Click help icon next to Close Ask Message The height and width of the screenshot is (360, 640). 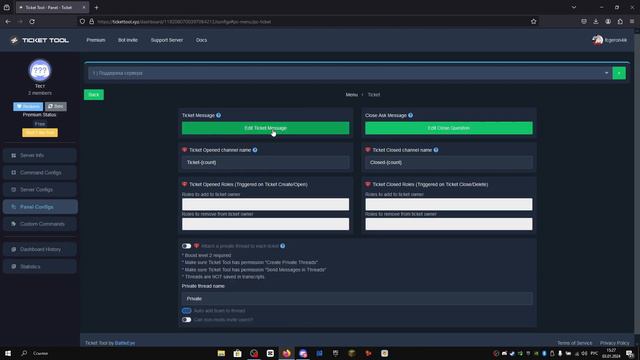[411, 116]
